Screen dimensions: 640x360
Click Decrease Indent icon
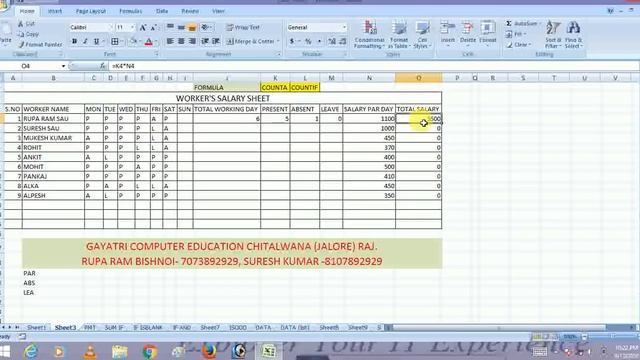(204, 41)
